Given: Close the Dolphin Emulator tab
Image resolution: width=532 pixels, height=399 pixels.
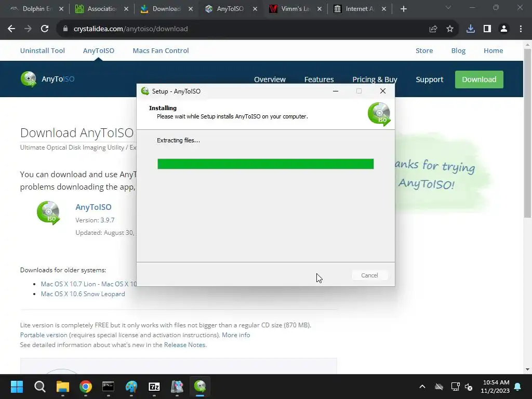Looking at the screenshot, I should tap(61, 9).
